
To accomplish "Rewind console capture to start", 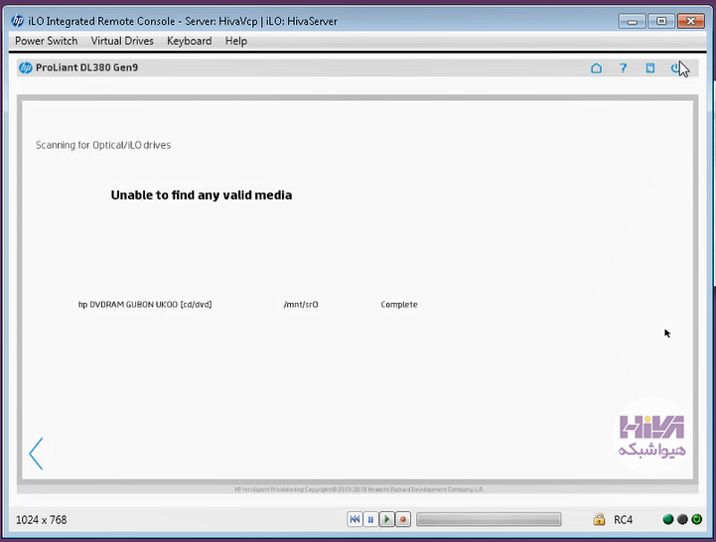I will [x=354, y=519].
